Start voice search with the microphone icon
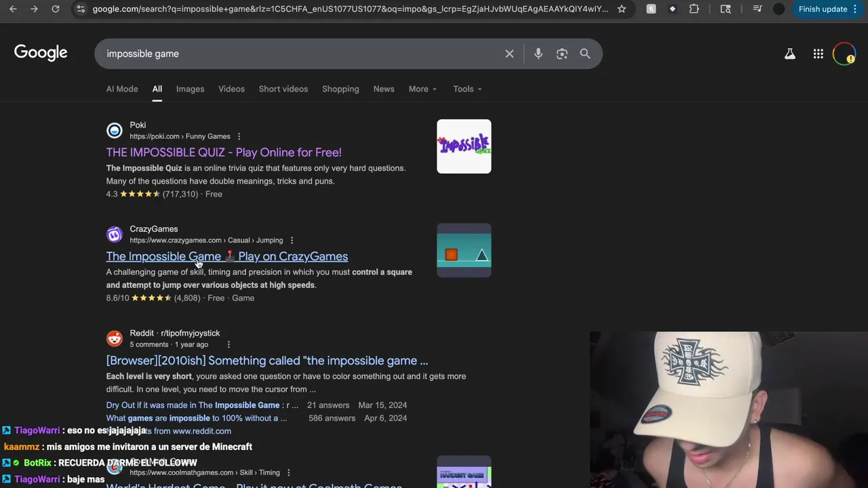868x488 pixels. coord(538,54)
